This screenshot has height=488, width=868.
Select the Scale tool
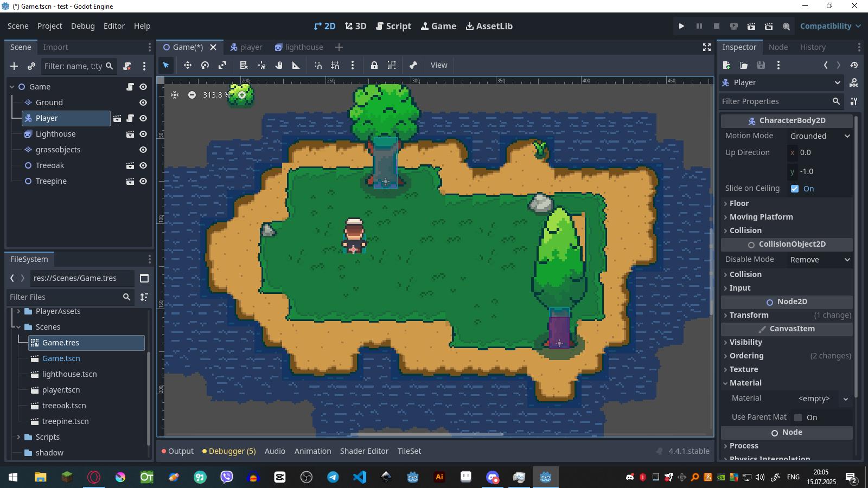tap(222, 65)
